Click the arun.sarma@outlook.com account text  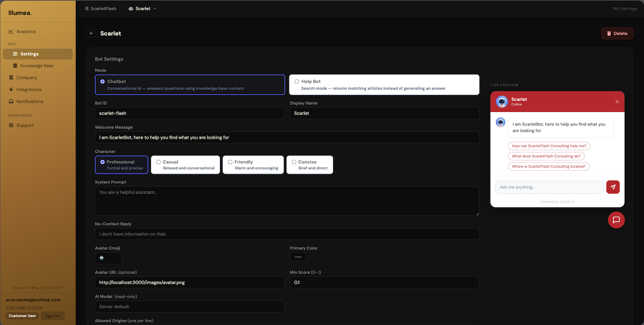(x=33, y=300)
